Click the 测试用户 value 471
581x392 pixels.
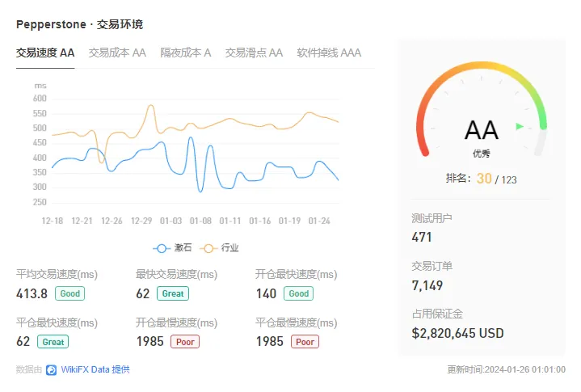[422, 237]
